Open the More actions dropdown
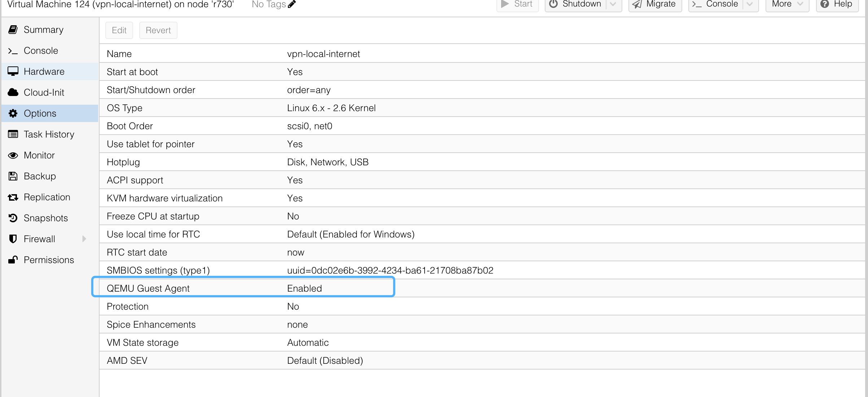The width and height of the screenshot is (868, 397). click(x=787, y=4)
